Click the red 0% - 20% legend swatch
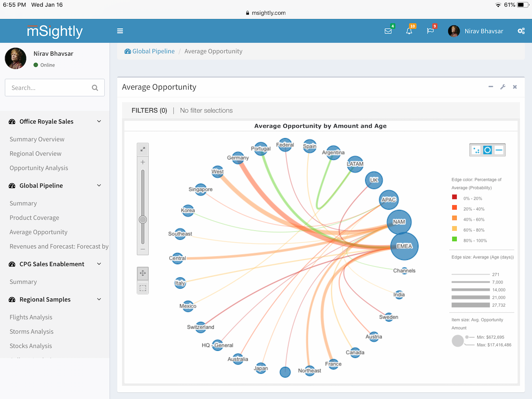Image resolution: width=532 pixels, height=399 pixels. click(454, 197)
